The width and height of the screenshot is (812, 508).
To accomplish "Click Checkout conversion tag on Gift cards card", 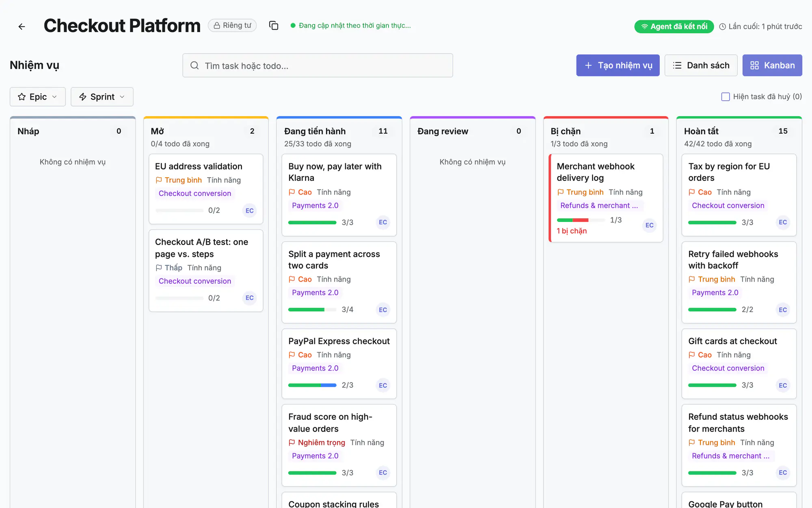I will (728, 368).
